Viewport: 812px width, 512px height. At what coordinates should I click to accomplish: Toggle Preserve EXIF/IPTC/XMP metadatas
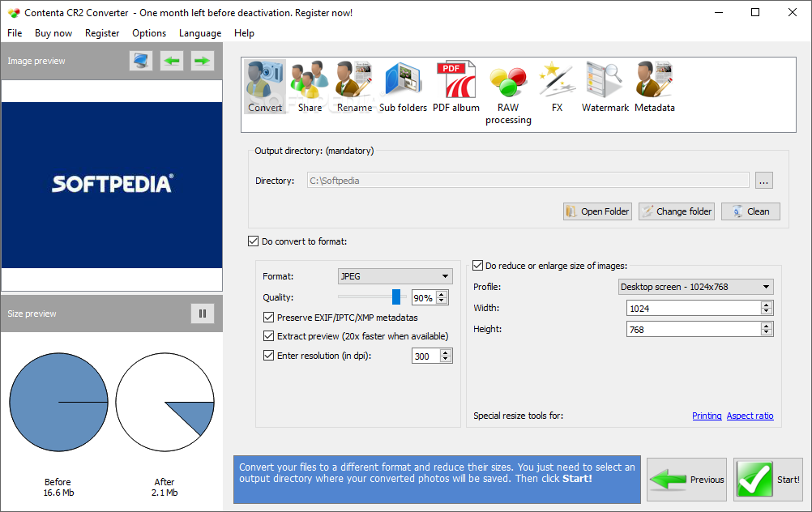coord(268,318)
